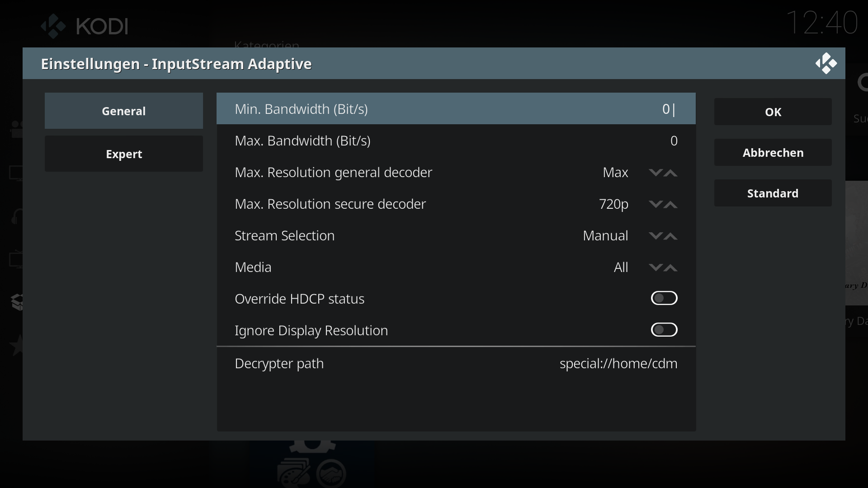The width and height of the screenshot is (868, 488).
Task: Reset settings with Standard button
Action: coord(773,193)
